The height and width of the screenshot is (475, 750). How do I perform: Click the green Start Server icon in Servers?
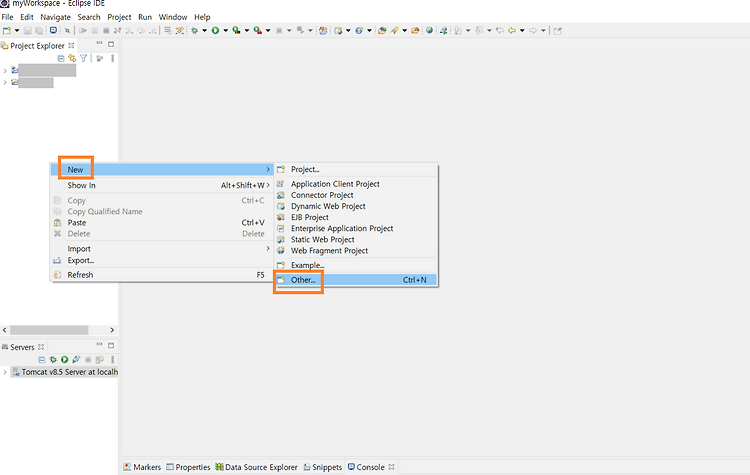coord(65,360)
